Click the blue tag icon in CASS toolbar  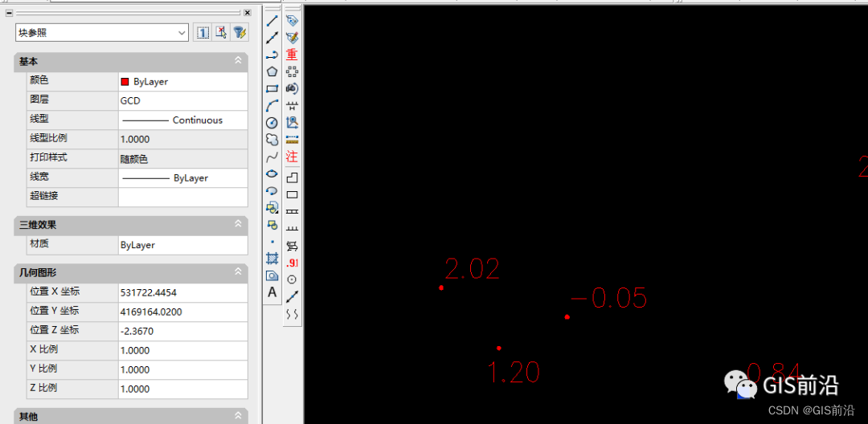click(x=292, y=21)
